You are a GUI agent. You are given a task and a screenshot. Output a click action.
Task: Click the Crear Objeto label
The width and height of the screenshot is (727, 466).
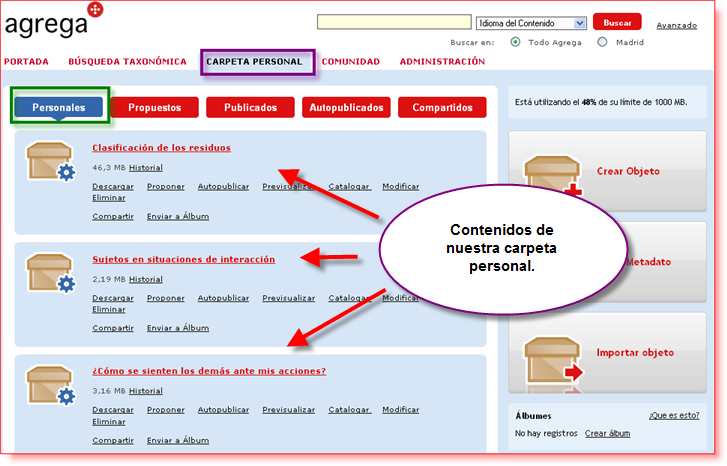[628, 172]
